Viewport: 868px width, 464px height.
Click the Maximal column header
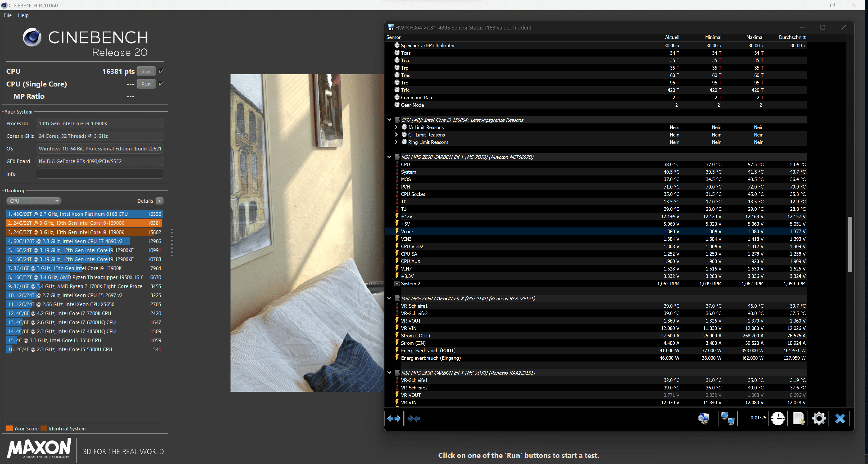pyautogui.click(x=755, y=37)
